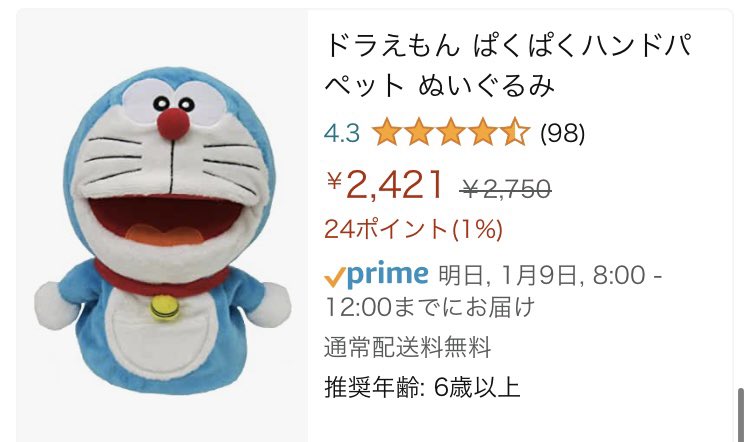The height and width of the screenshot is (442, 750).
Task: Click the half-filled fifth rating star
Action: tap(515, 132)
